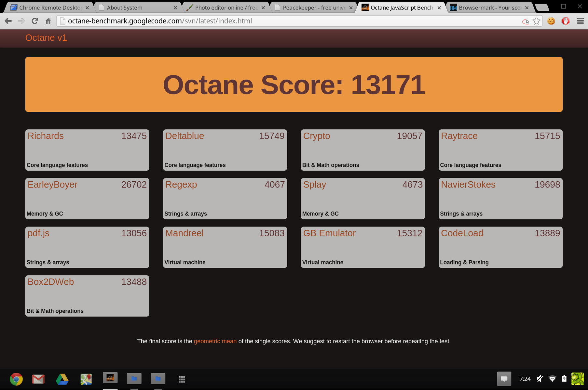
Task: Open the red stop-hand ad blocker extension
Action: (566, 21)
